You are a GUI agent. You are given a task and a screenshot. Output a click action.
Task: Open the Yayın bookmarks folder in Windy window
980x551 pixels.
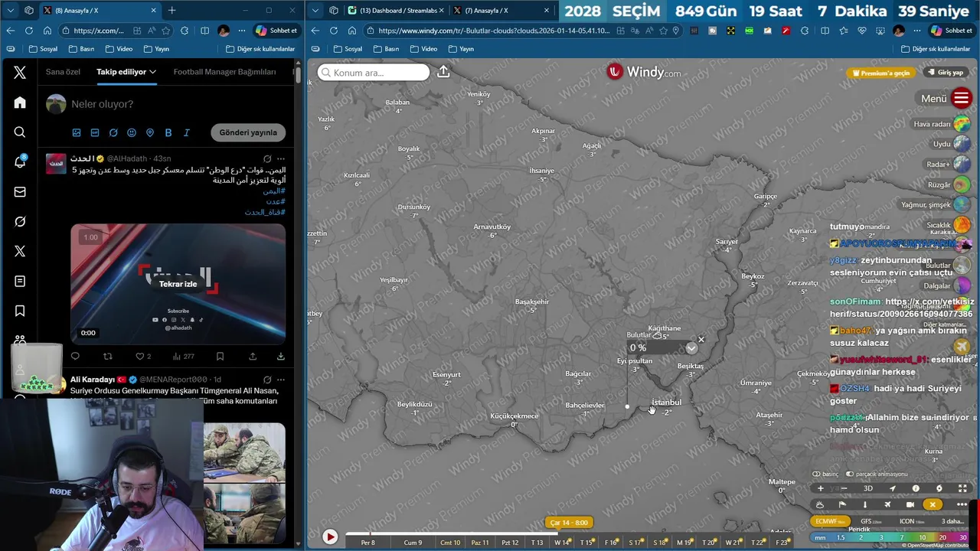point(461,48)
